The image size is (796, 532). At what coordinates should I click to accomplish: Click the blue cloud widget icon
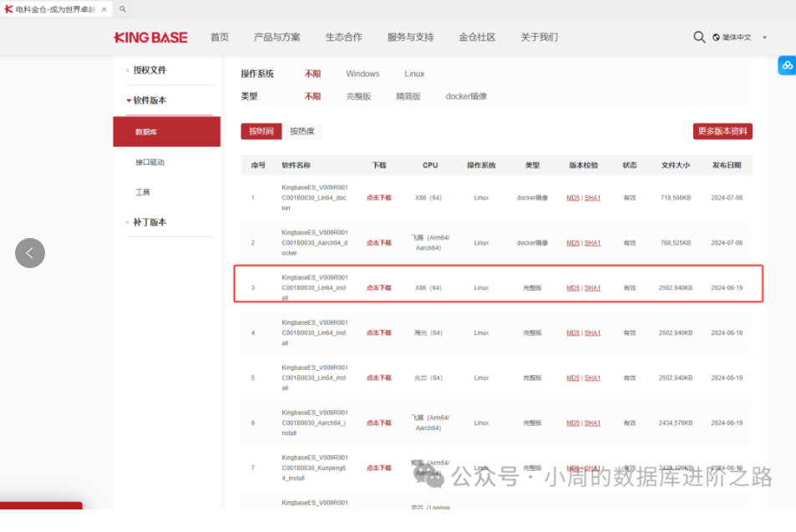(787, 65)
